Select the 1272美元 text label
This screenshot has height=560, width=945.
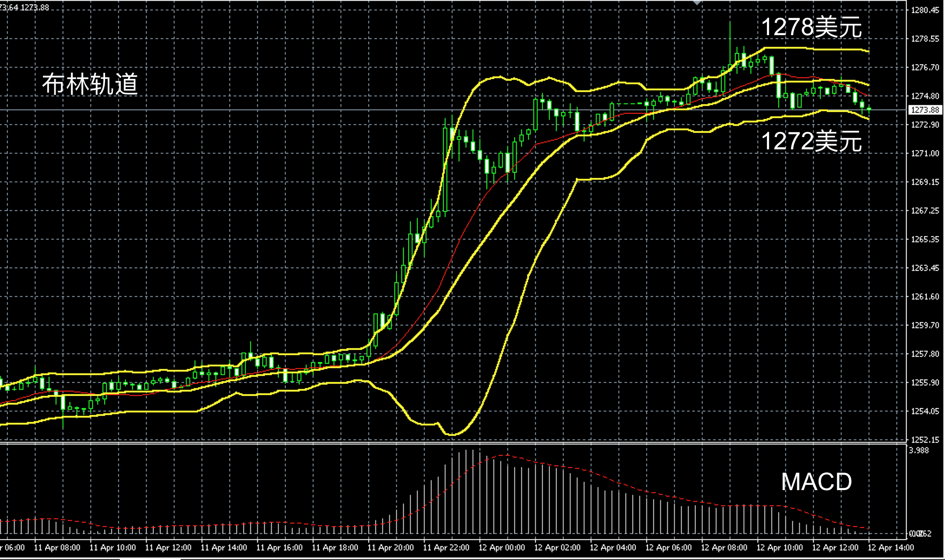tap(811, 142)
